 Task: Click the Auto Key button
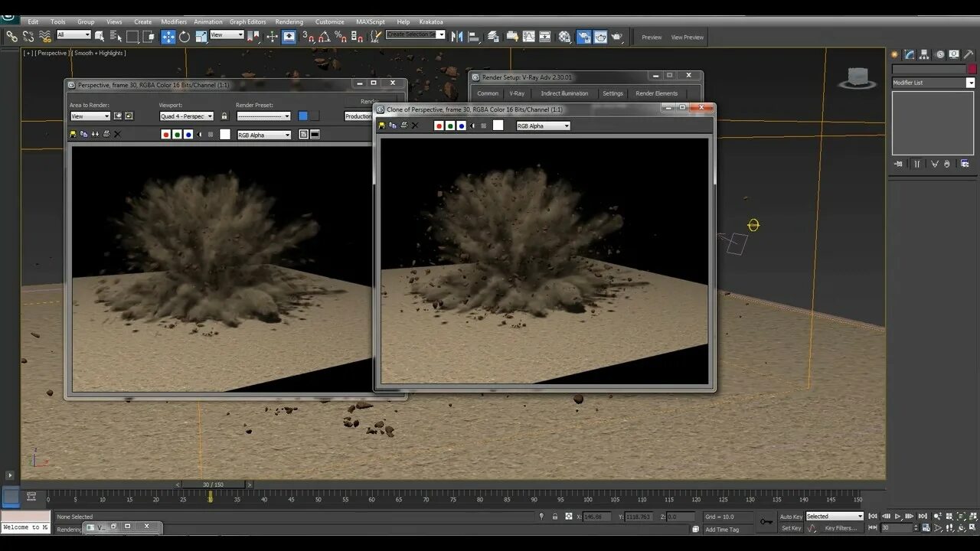pyautogui.click(x=791, y=517)
